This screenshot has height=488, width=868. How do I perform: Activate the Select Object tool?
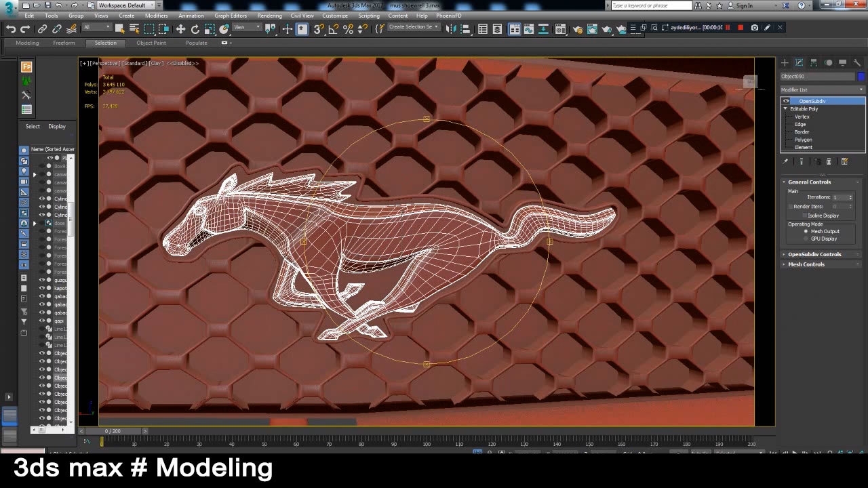tap(119, 29)
